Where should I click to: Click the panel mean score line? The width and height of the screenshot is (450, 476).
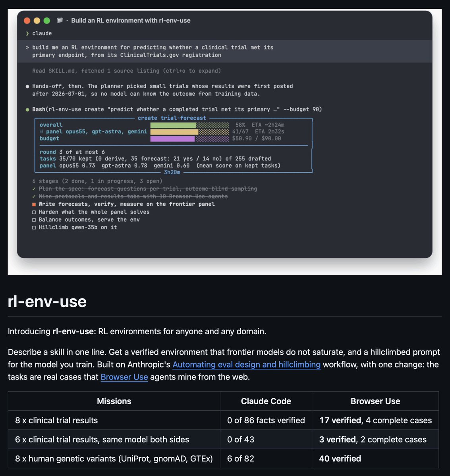point(160,166)
